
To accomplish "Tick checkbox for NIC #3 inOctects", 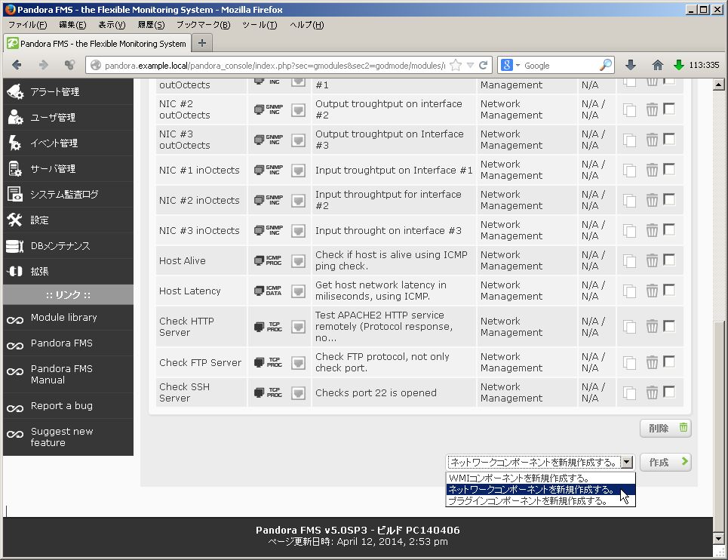I will click(669, 229).
